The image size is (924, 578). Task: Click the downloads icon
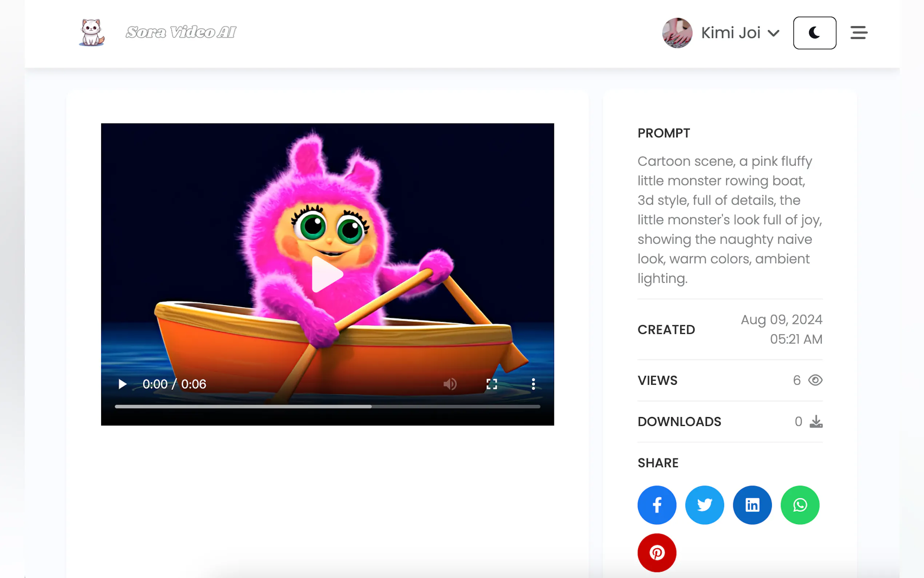tap(816, 421)
